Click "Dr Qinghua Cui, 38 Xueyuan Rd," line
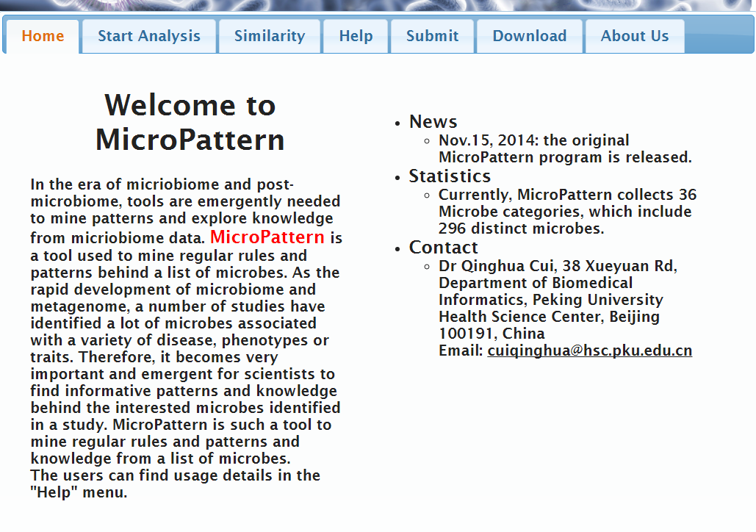 coord(558,266)
